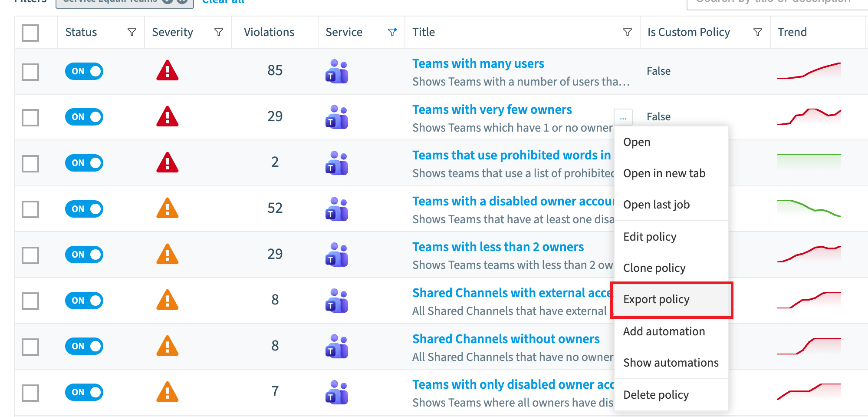This screenshot has height=417, width=868.
Task: Select Add automation menu item
Action: [671, 331]
